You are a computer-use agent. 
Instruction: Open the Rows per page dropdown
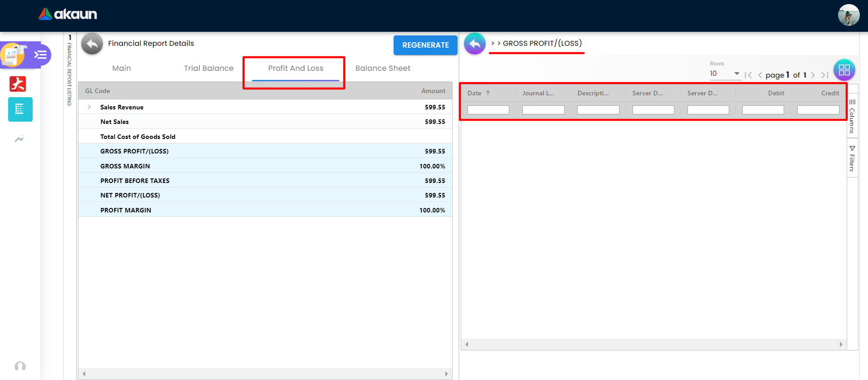(x=725, y=74)
